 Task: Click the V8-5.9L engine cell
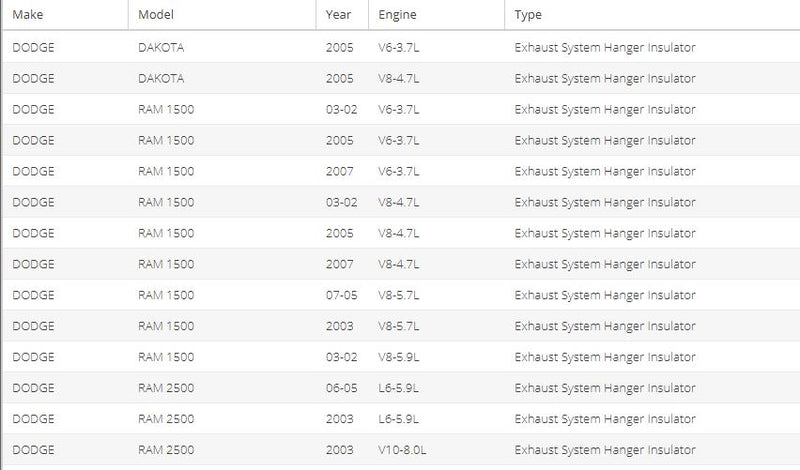pos(399,357)
